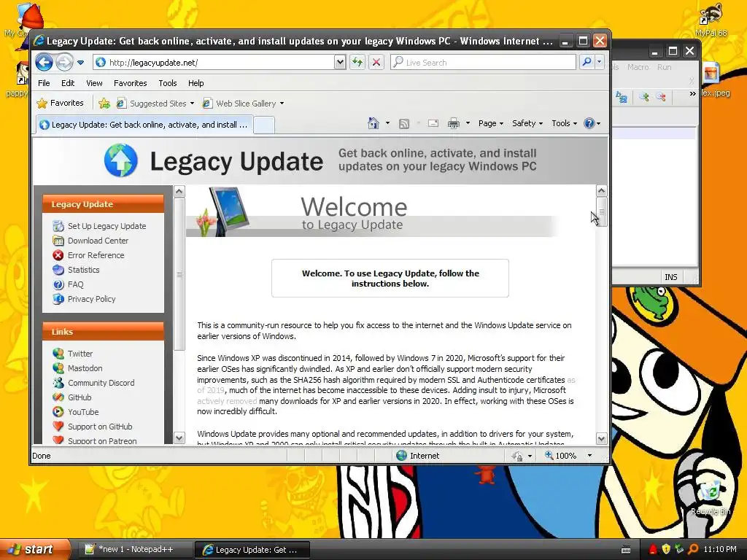Open the Download Center link
Image resolution: width=747 pixels, height=560 pixels.
click(x=98, y=241)
